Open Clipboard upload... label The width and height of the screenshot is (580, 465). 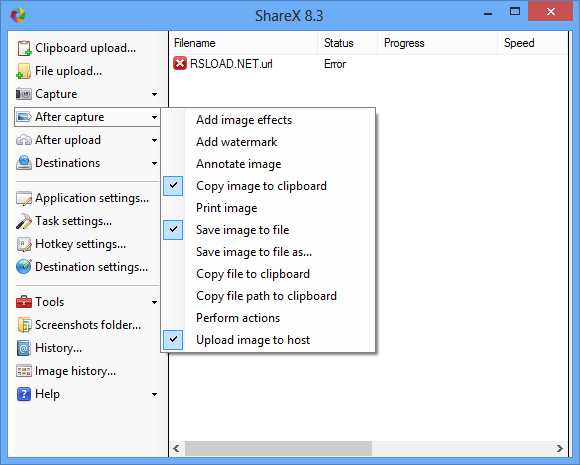click(85, 48)
